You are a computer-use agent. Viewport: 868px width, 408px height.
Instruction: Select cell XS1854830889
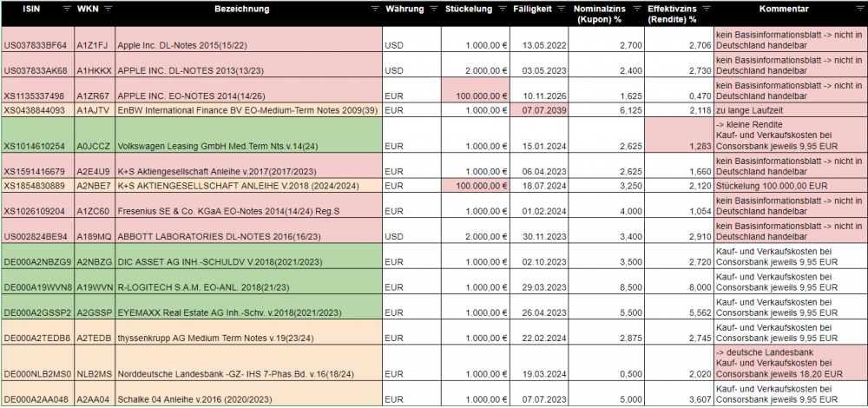pos(37,186)
